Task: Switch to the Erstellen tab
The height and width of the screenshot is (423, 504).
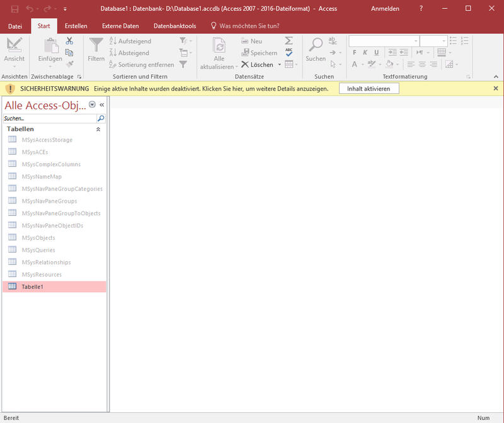Action: (x=76, y=26)
